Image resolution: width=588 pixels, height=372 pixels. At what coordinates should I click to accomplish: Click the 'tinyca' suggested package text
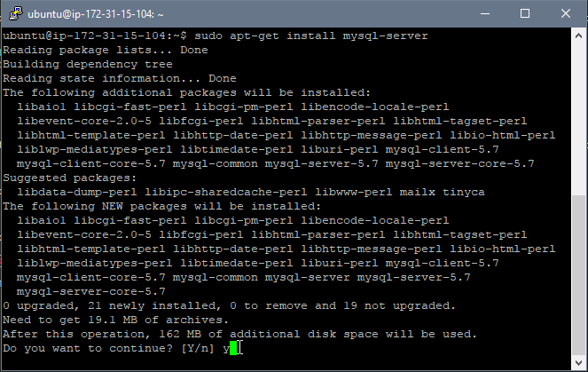click(x=464, y=192)
